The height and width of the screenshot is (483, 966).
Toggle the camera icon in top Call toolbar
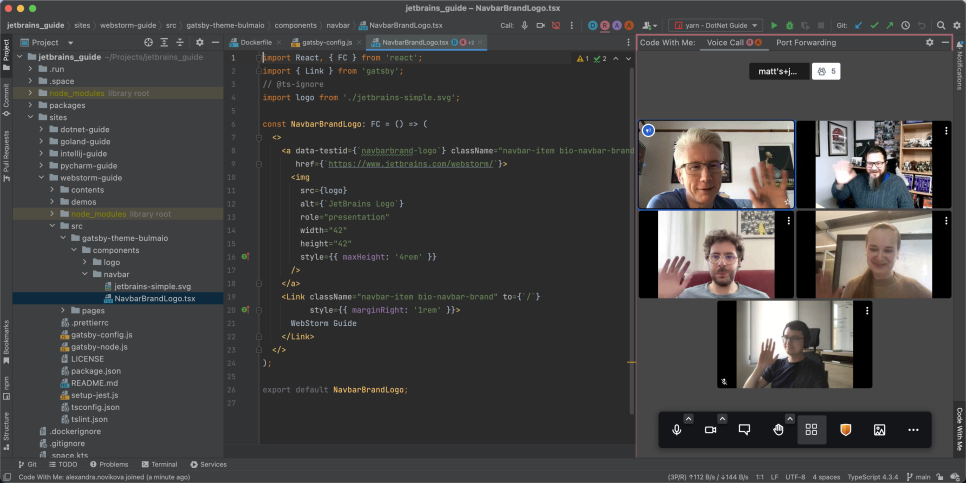(540, 25)
